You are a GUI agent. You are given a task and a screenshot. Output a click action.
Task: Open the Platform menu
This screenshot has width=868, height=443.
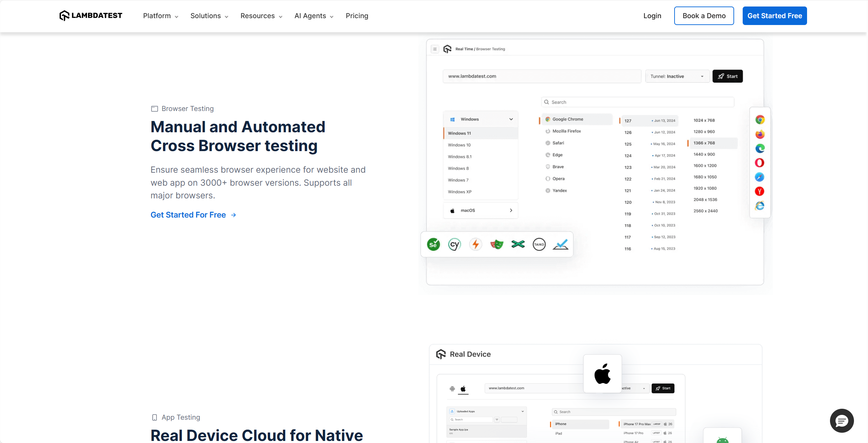pyautogui.click(x=161, y=16)
